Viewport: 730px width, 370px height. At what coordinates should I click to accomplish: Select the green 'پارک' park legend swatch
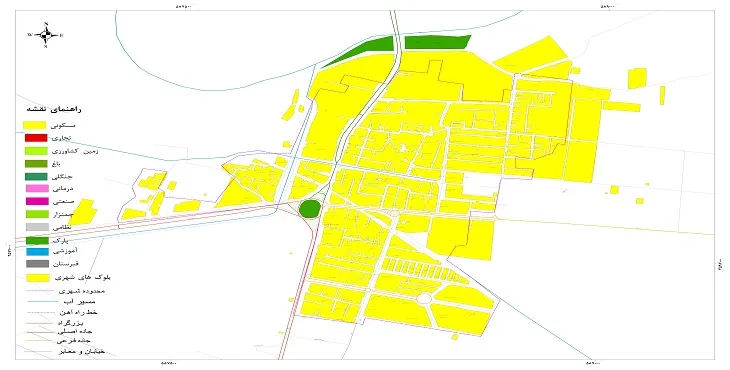tap(37, 241)
